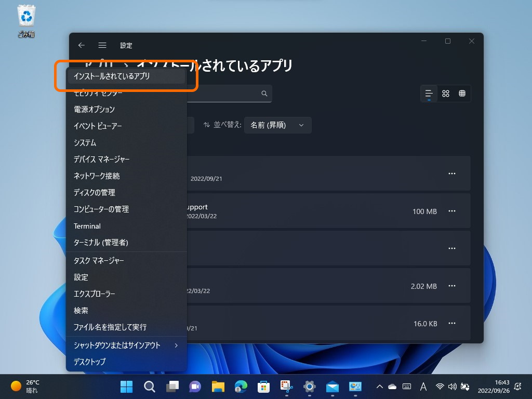The image size is (532, 399).
Task: Click the back arrow in Settings
Action: click(x=81, y=45)
